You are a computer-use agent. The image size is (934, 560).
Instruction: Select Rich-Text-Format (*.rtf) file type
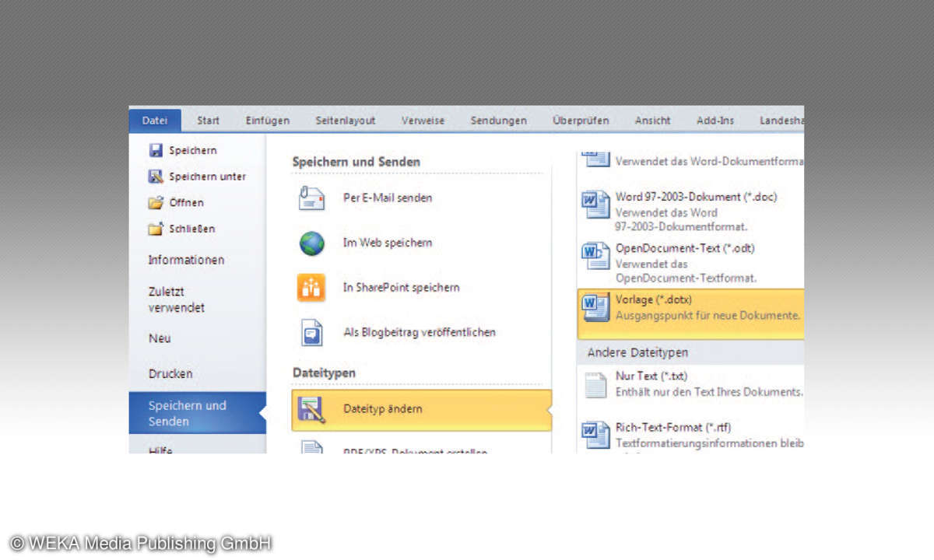coord(691,436)
